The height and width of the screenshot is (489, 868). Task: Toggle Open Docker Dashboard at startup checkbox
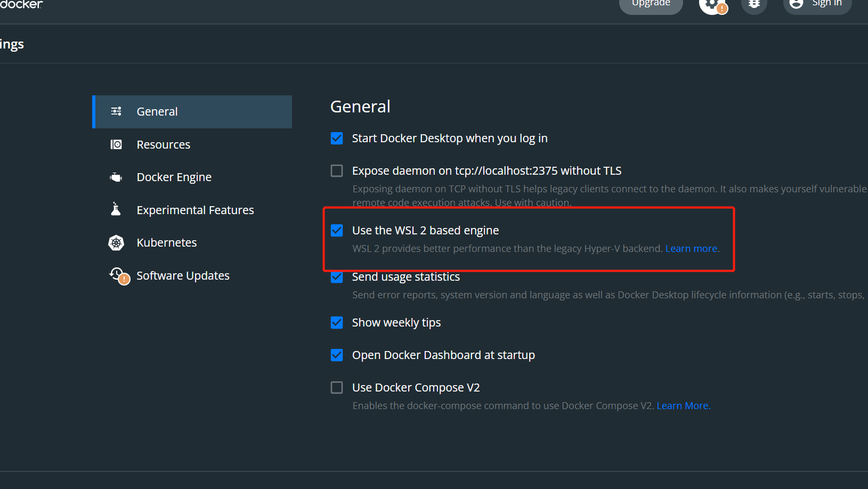(337, 355)
